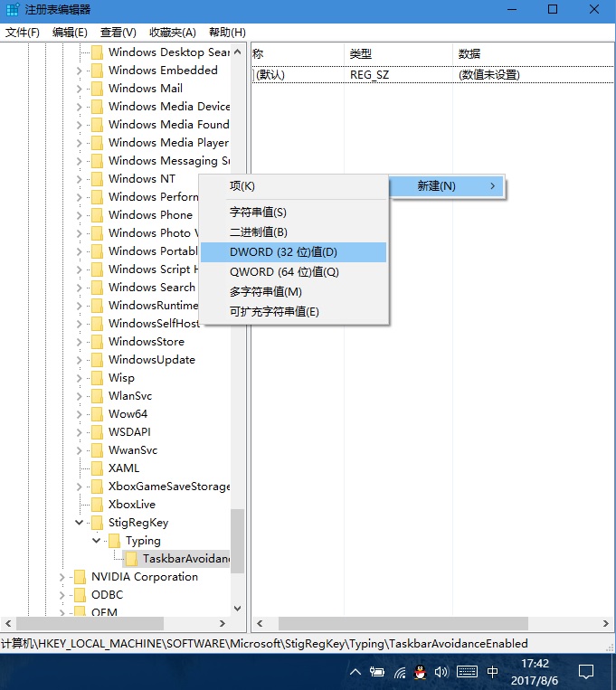
Task: Select 多字符串值(M) menu entry
Action: [294, 292]
